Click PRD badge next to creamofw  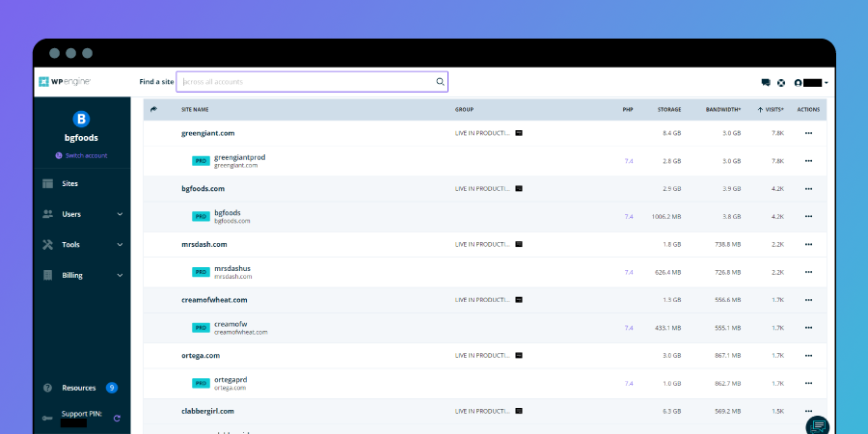click(201, 328)
